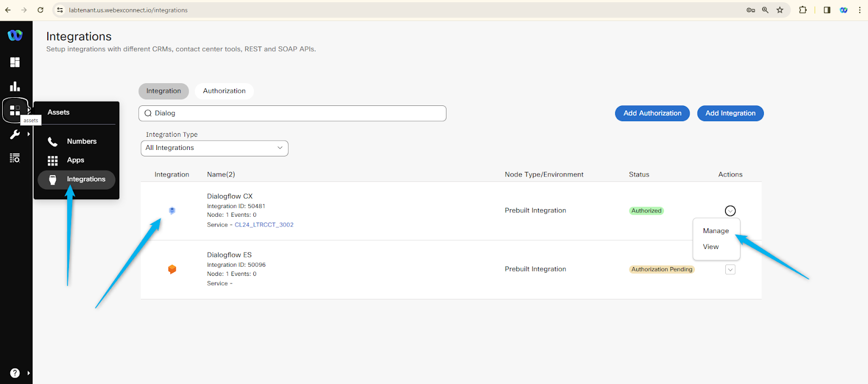This screenshot has height=384, width=868.
Task: Click Integration ID: 50096 text
Action: (x=236, y=265)
